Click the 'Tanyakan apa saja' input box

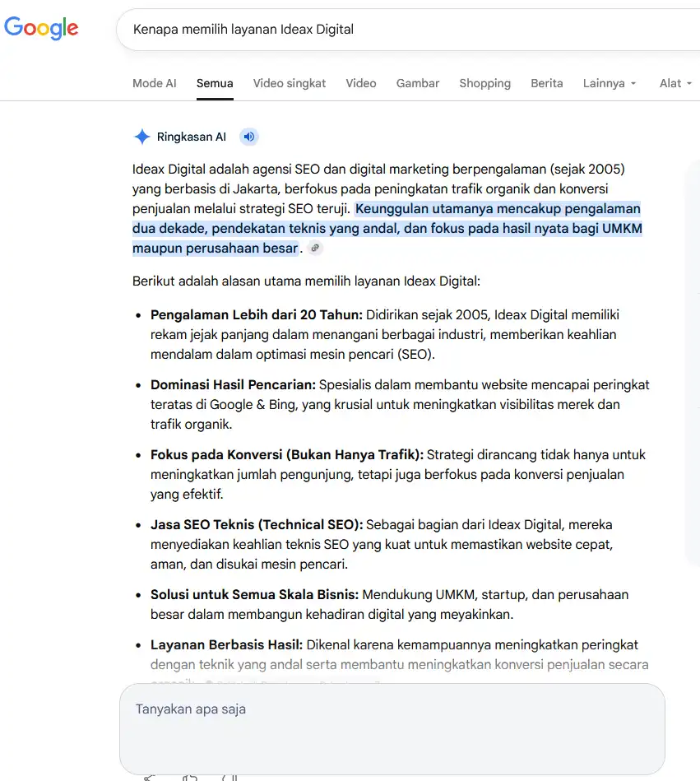pyautogui.click(x=392, y=728)
